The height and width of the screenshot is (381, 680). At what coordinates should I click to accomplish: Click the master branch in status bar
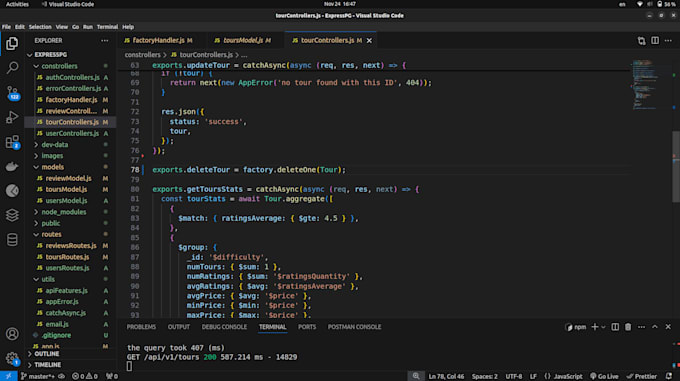(x=38, y=376)
